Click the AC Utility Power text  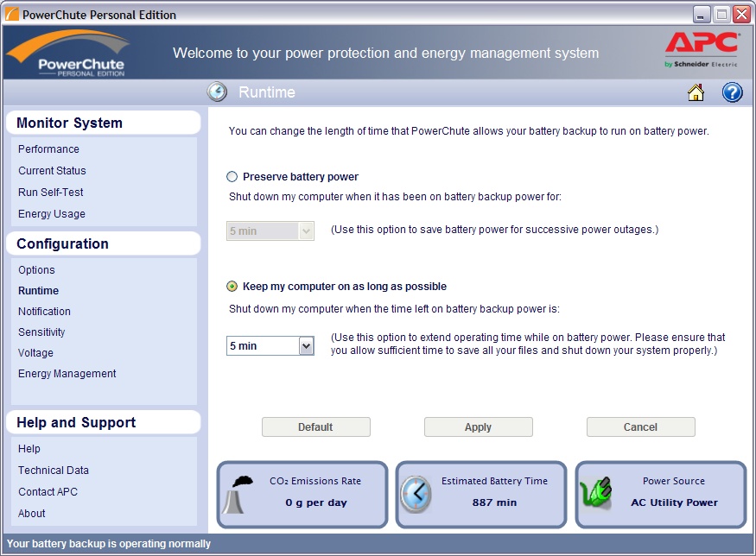[674, 502]
